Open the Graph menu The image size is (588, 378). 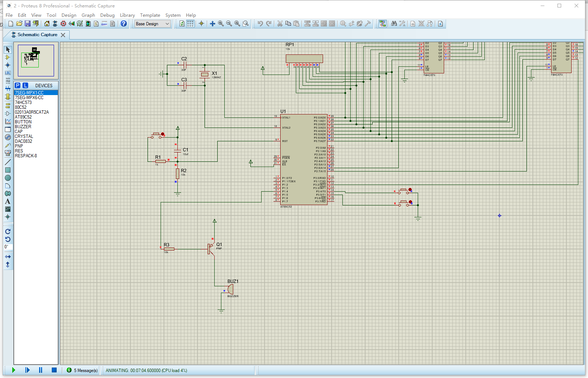click(x=88, y=15)
